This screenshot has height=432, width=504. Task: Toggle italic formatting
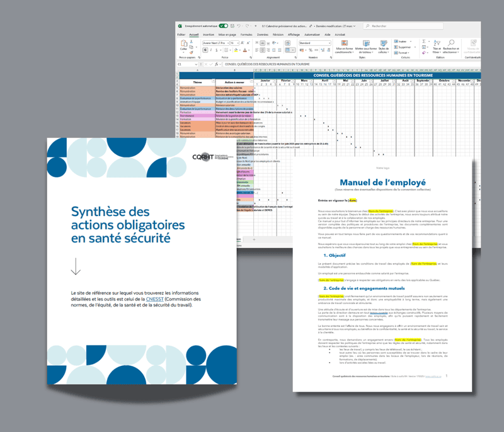click(211, 50)
